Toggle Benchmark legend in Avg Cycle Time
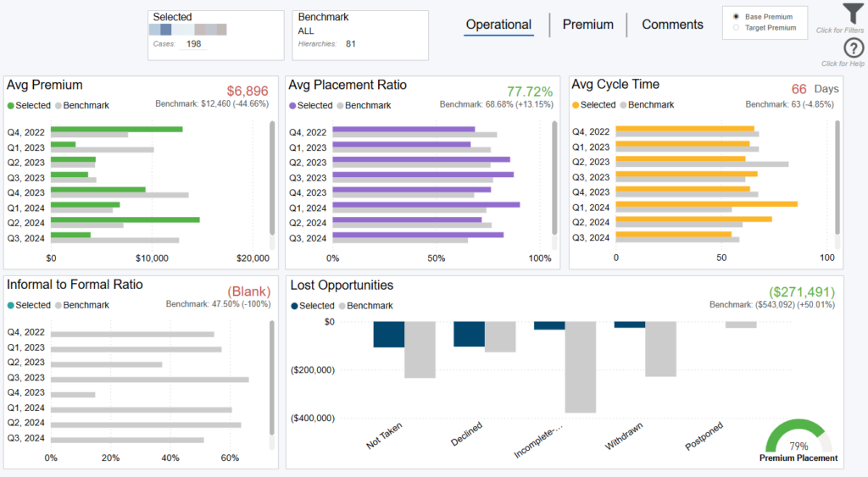Viewport: 868px width, 477px height. pos(648,105)
